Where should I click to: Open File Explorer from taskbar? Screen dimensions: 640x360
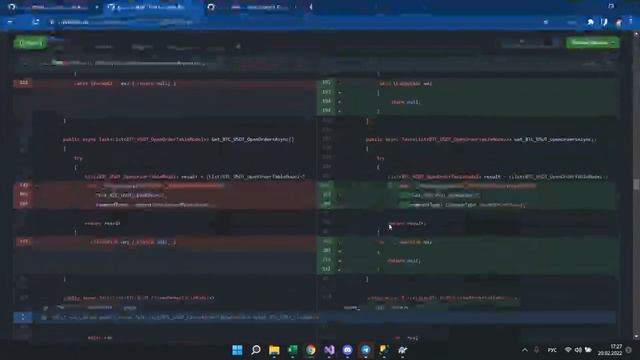click(274, 350)
